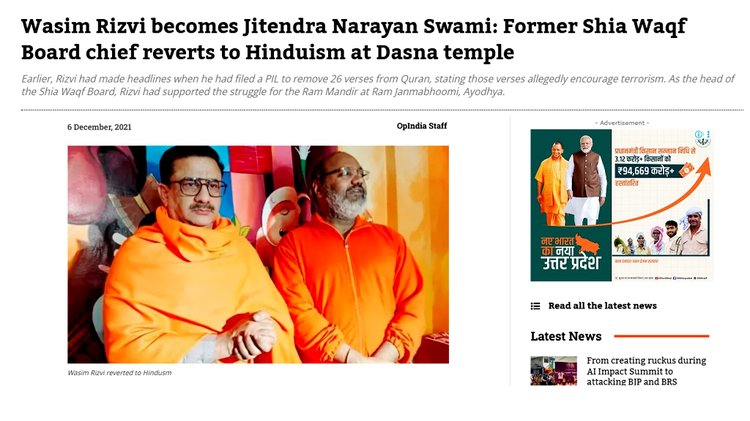Click the ₹94,669 crore figure in ad

coord(646,170)
